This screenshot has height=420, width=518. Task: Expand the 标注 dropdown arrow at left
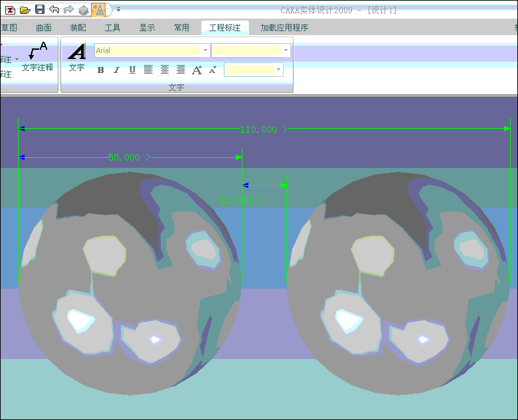coord(17,60)
